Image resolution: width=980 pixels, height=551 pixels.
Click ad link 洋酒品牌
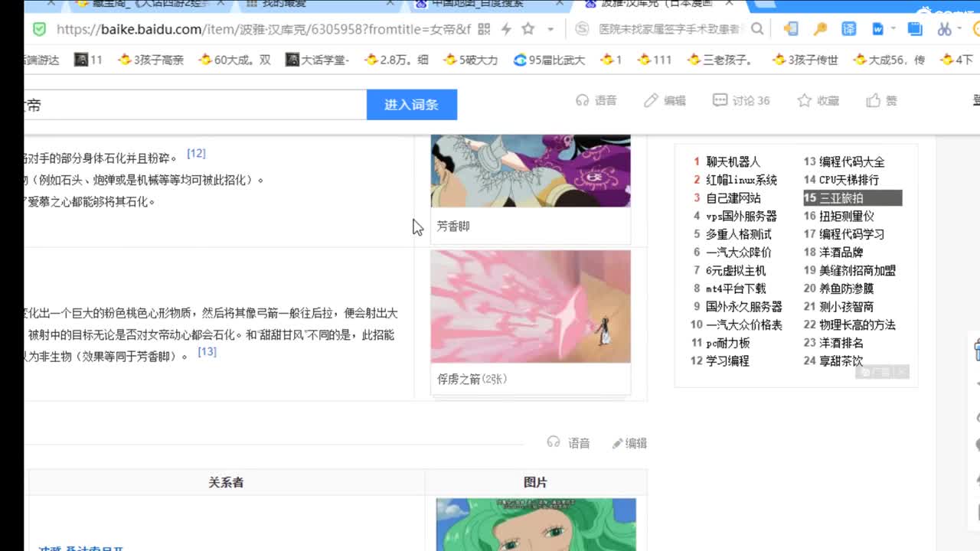pyautogui.click(x=841, y=252)
